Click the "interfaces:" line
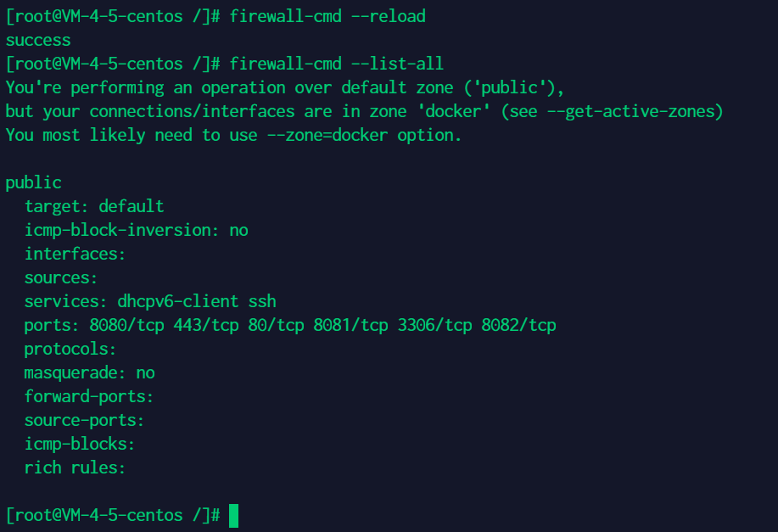 click(75, 254)
